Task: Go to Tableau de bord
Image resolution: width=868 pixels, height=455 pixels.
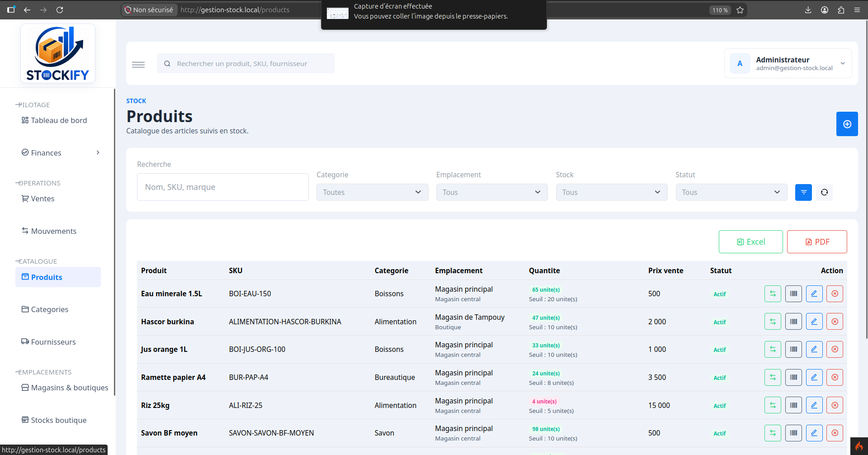Action: coord(54,120)
